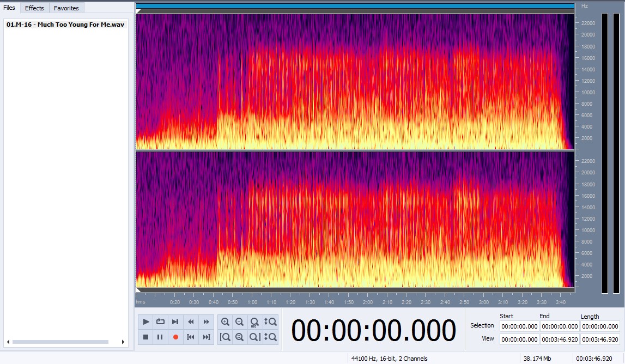The image size is (625, 364).
Task: Rewind the audio with the rewind button
Action: click(191, 321)
